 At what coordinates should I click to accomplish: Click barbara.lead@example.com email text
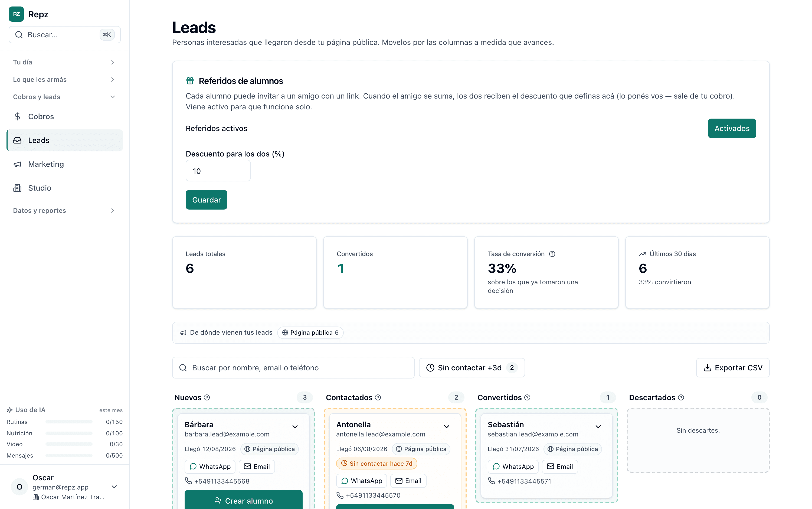coord(227,434)
